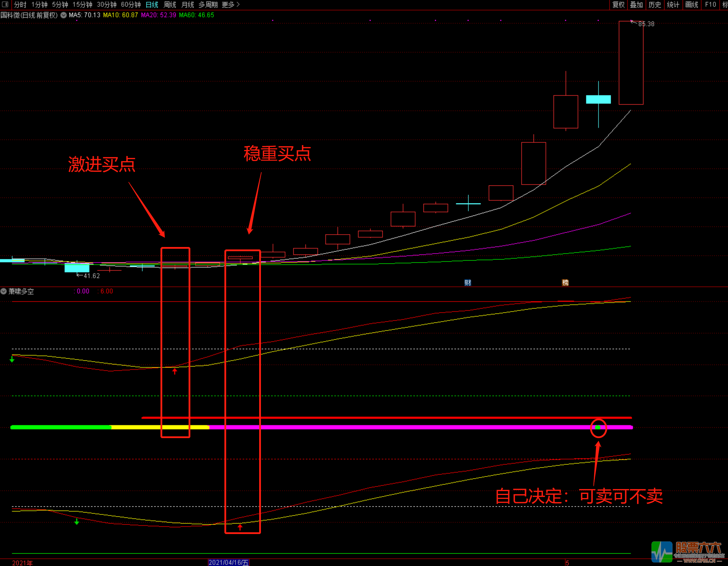Image resolution: width=728 pixels, height=566 pixels.
Task: Click the green dot on the magenta band
Action: pos(598,428)
